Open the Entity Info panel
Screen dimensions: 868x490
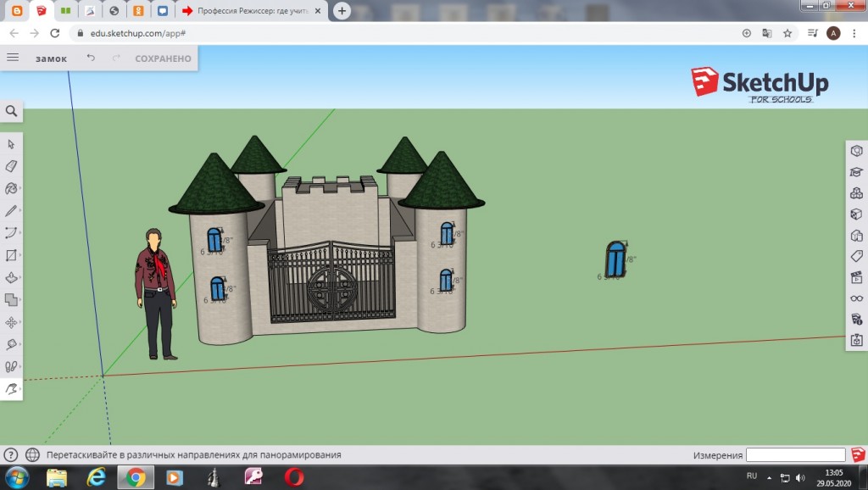pyautogui.click(x=856, y=150)
